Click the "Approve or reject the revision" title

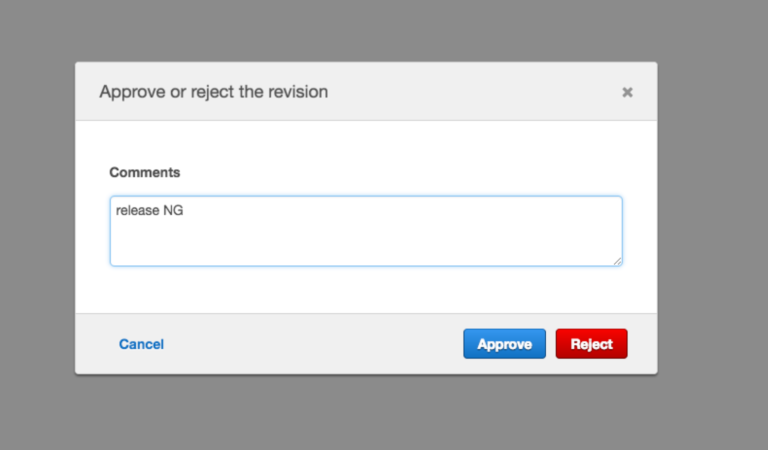pyautogui.click(x=213, y=92)
